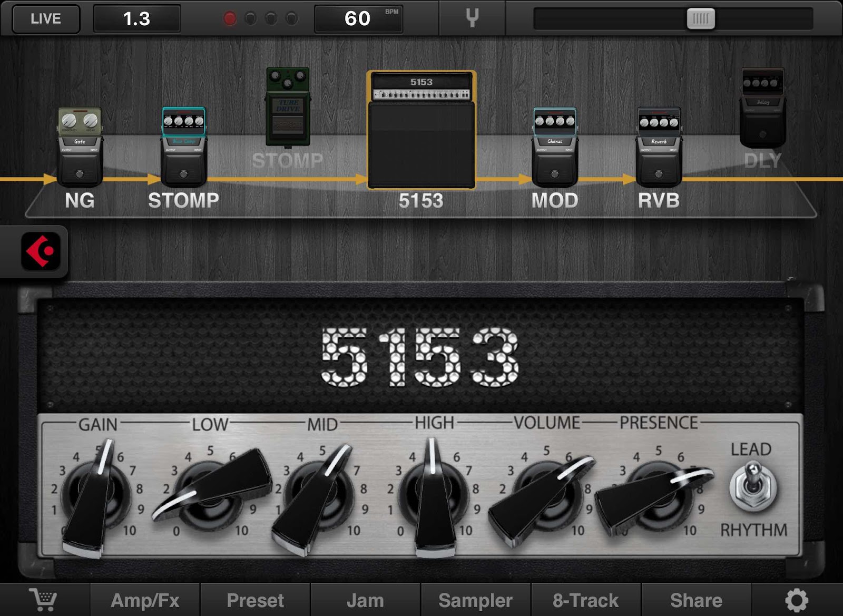Open the Sampler tab
The image size is (843, 616).
click(475, 600)
